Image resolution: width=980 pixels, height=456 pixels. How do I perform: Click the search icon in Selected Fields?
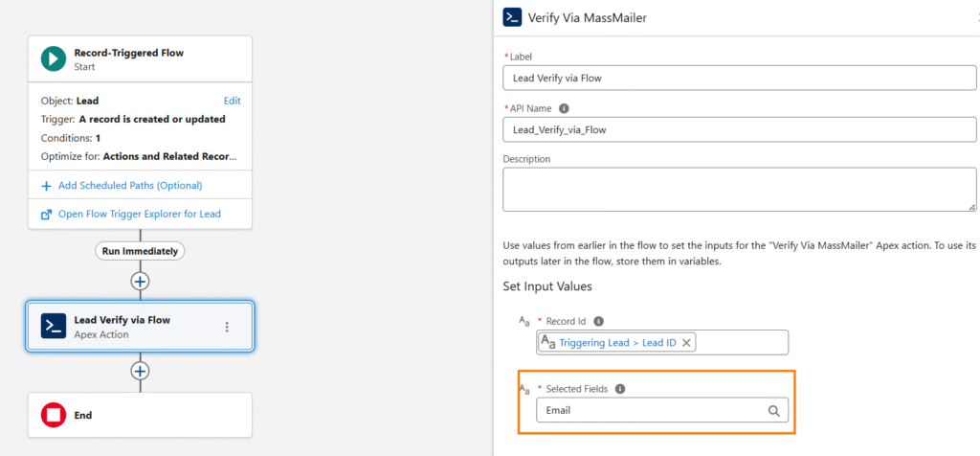click(774, 411)
